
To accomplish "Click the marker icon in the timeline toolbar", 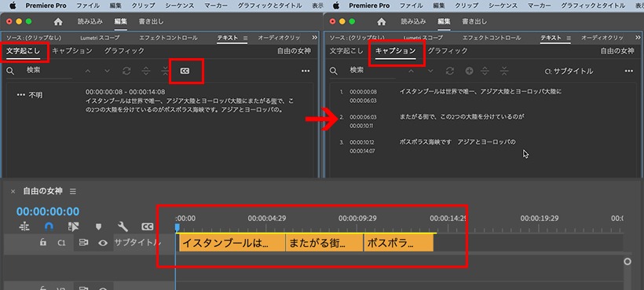I will (98, 226).
